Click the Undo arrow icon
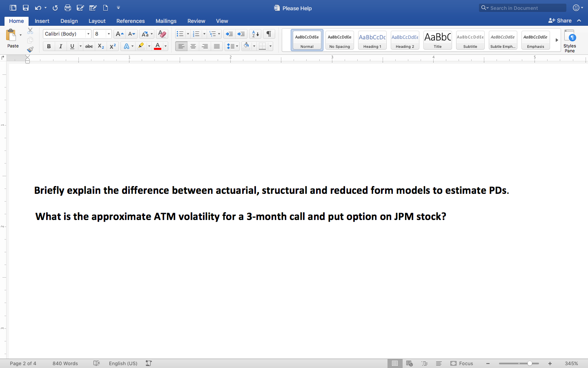Screen dimensions: 588x368 (38, 8)
